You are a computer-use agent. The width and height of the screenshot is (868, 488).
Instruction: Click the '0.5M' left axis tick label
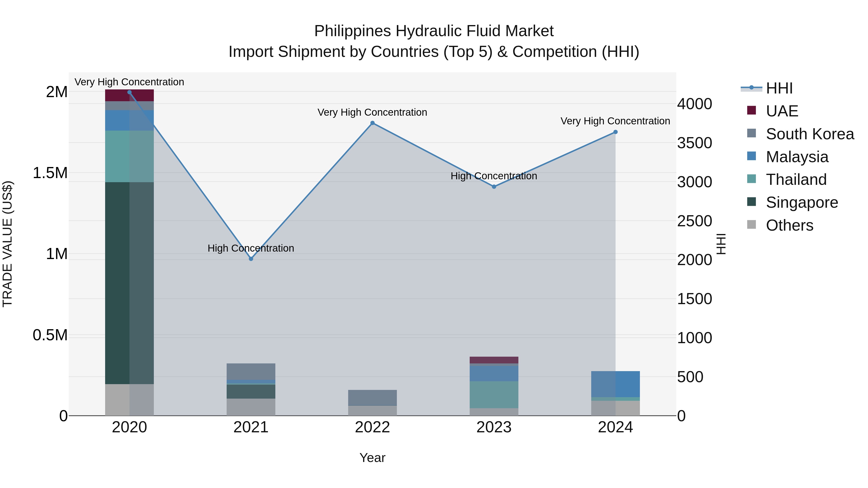pos(50,335)
